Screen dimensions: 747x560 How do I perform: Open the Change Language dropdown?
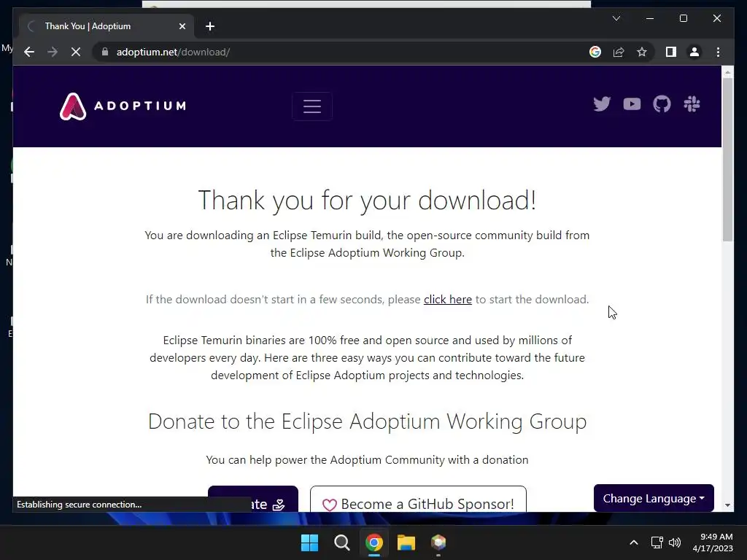point(654,498)
